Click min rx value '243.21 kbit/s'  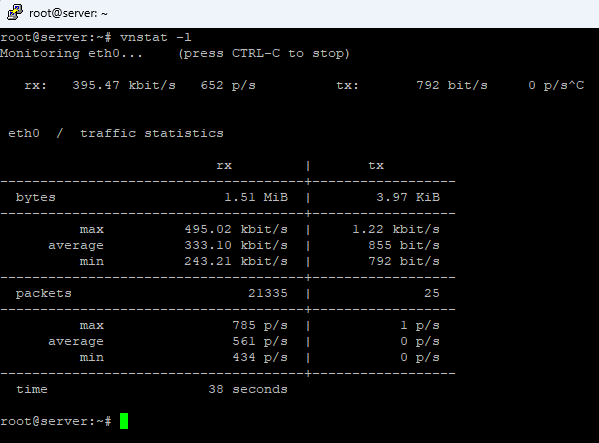[236, 262]
